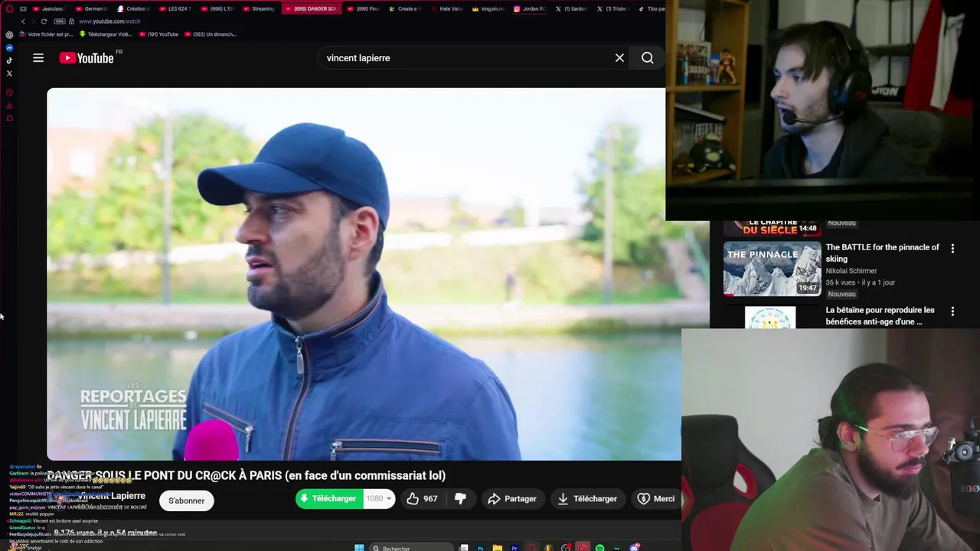This screenshot has width=980, height=551.
Task: Click the Opera menu logo
Action: (9, 8)
